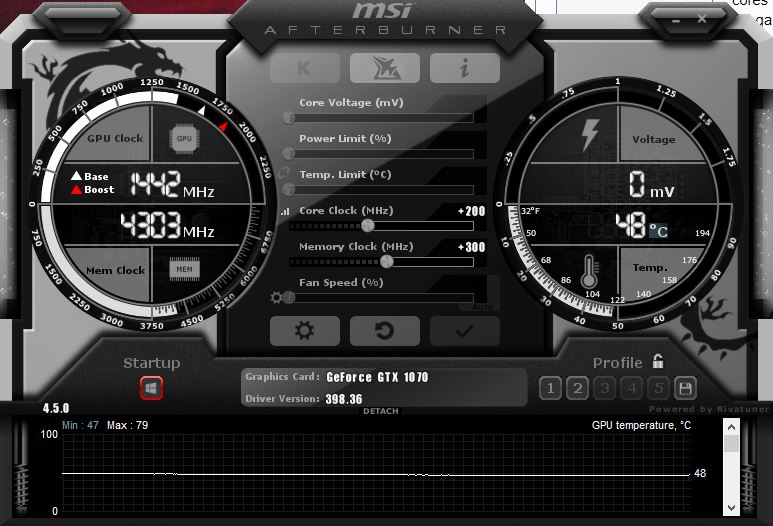Image resolution: width=773 pixels, height=526 pixels.
Task: Open settings via the gear button
Action: click(305, 331)
